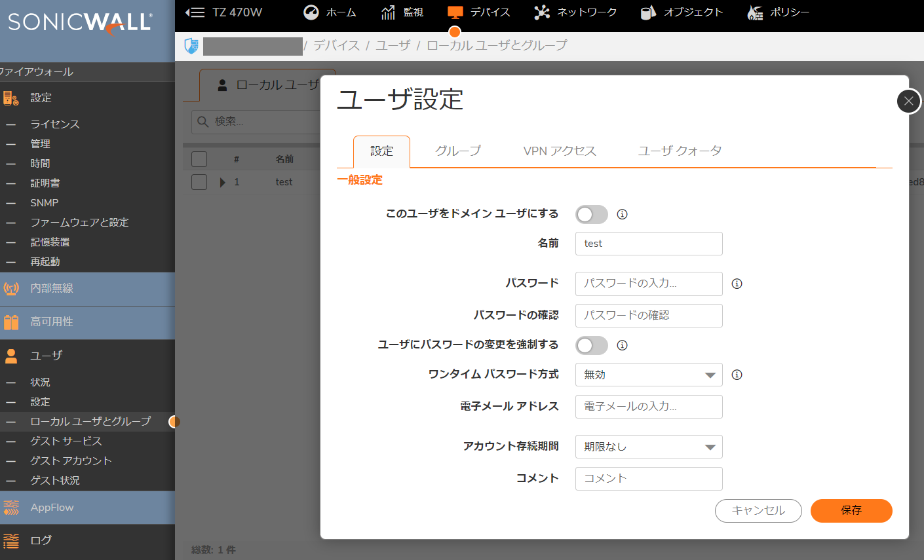Click the ログ list icon in sidebar

(x=11, y=540)
